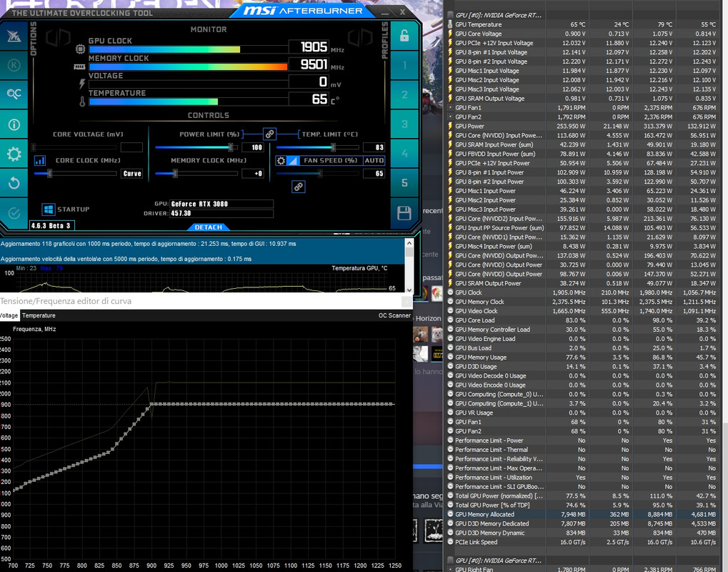Select profile slot 2
This screenshot has height=572, width=728.
pos(404,95)
